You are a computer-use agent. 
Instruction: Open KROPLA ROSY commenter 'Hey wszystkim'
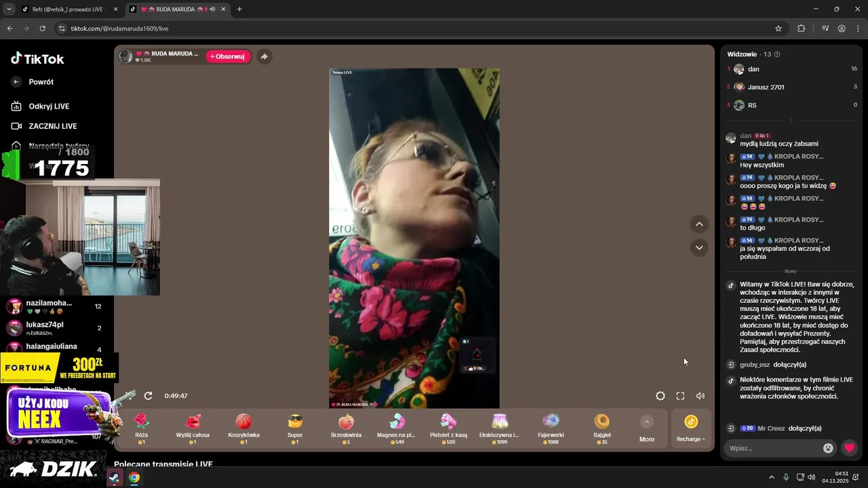click(799, 157)
